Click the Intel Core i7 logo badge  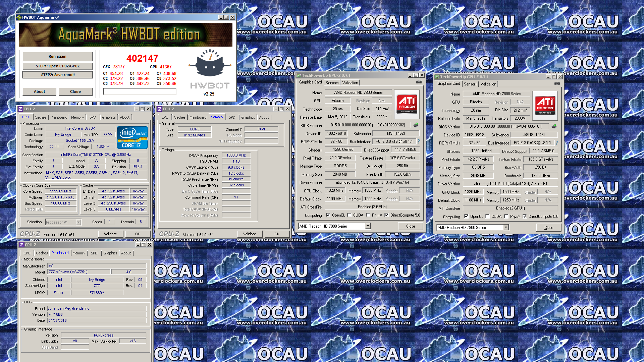[132, 137]
